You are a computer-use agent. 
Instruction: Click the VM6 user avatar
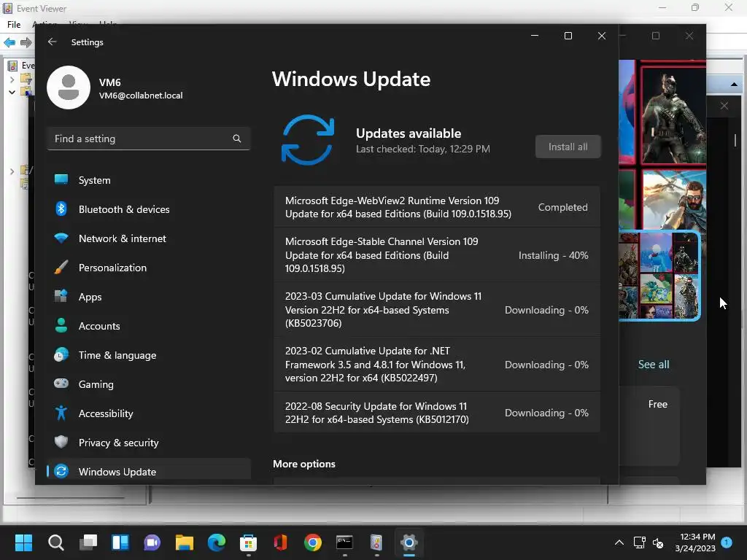point(69,87)
